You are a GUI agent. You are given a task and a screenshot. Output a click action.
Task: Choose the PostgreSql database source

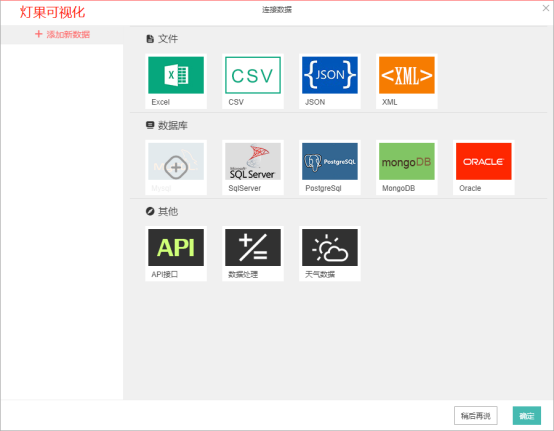(x=330, y=167)
